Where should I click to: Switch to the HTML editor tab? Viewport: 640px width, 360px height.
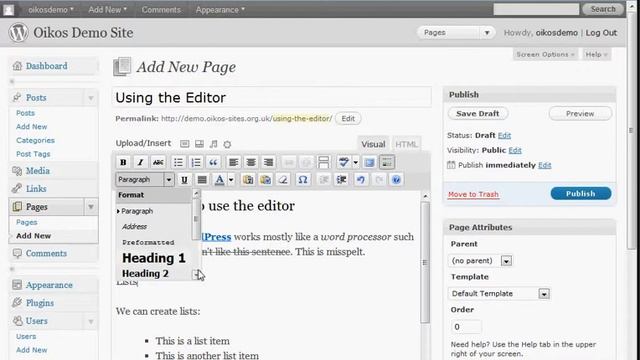click(406, 144)
